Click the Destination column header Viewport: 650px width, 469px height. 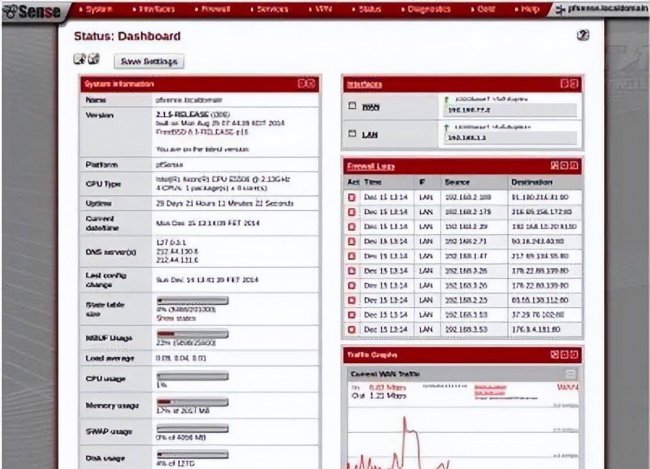532,182
